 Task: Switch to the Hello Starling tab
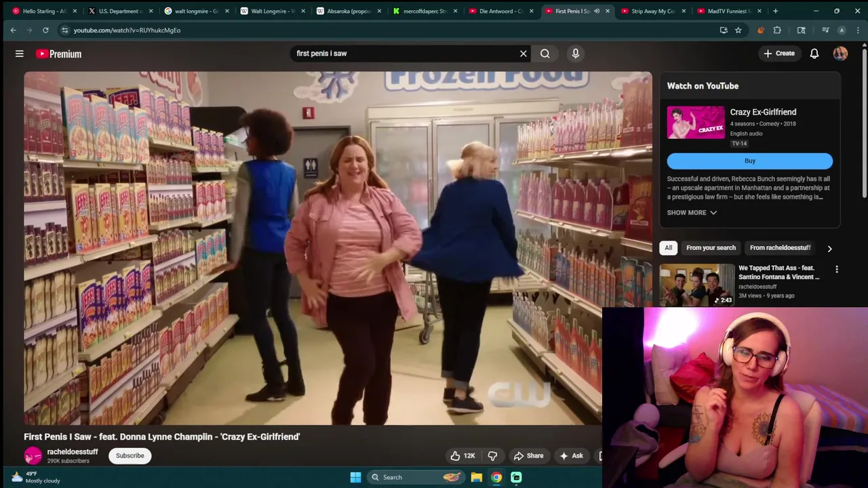(x=44, y=11)
